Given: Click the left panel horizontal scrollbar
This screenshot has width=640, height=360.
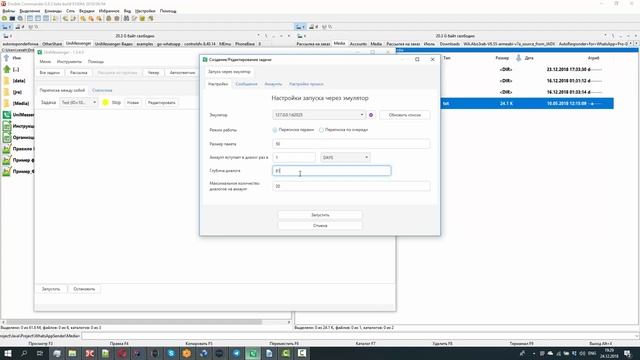Looking at the screenshot, I should pos(133,322).
